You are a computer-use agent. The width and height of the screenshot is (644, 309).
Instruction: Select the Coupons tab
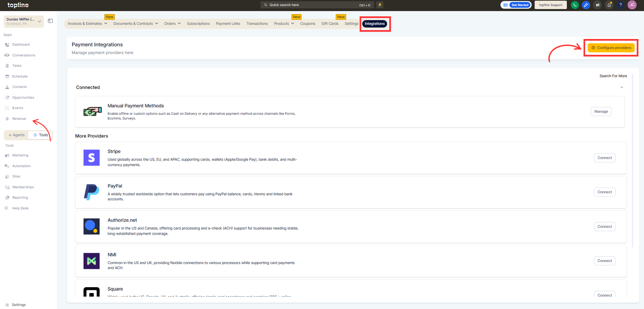[x=308, y=24]
